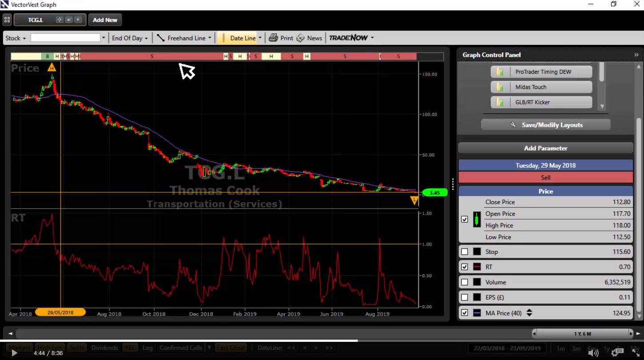644x360 pixels.
Task: Uncheck the Price parameter checkbox
Action: pyautogui.click(x=465, y=219)
